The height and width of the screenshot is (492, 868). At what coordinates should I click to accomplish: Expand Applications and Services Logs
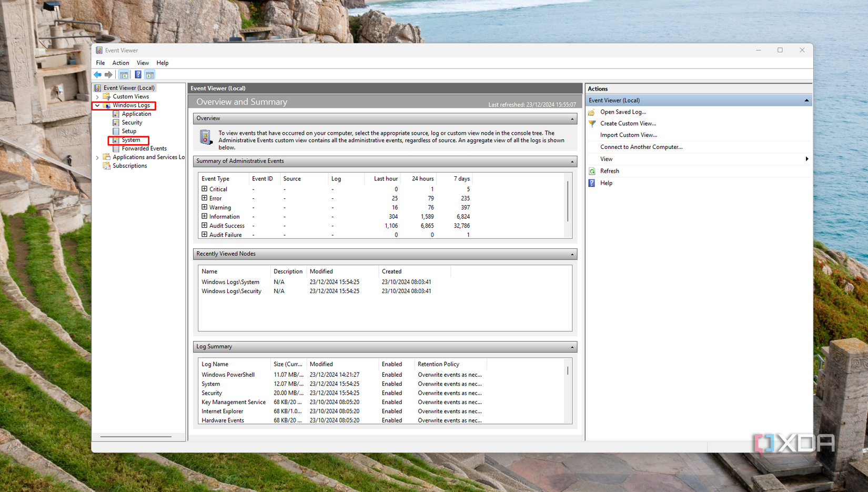coord(97,157)
